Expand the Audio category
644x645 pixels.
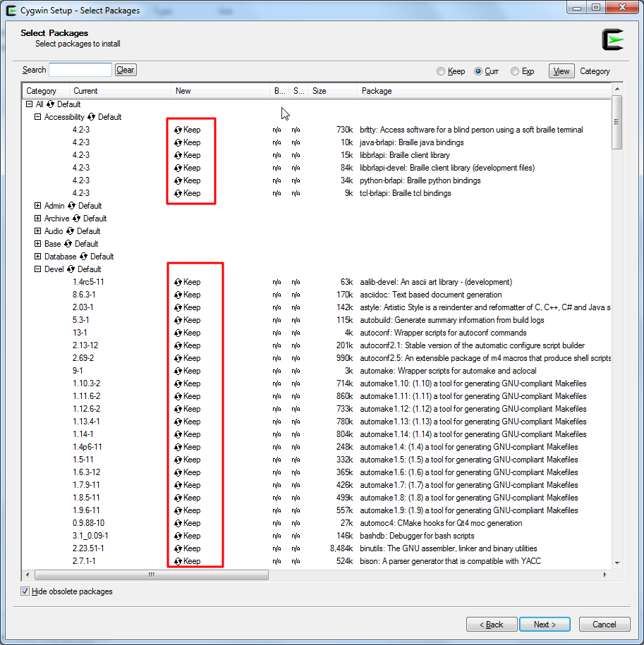tap(37, 231)
